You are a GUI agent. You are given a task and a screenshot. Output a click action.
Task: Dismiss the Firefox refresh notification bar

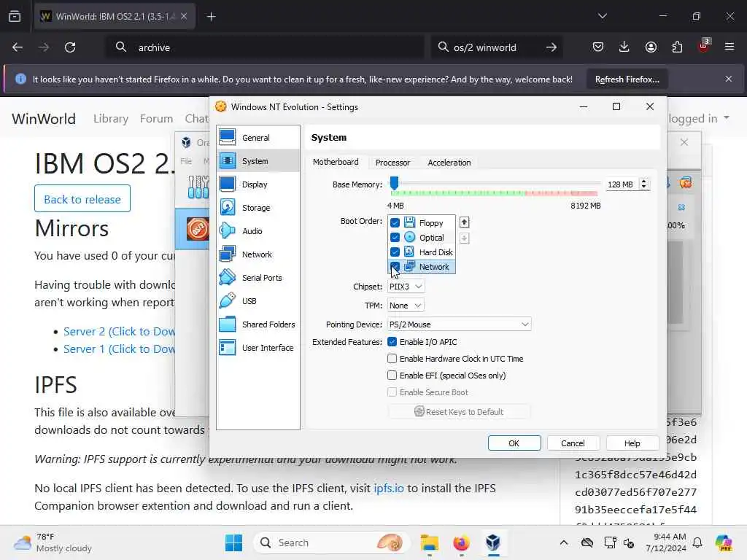click(729, 79)
